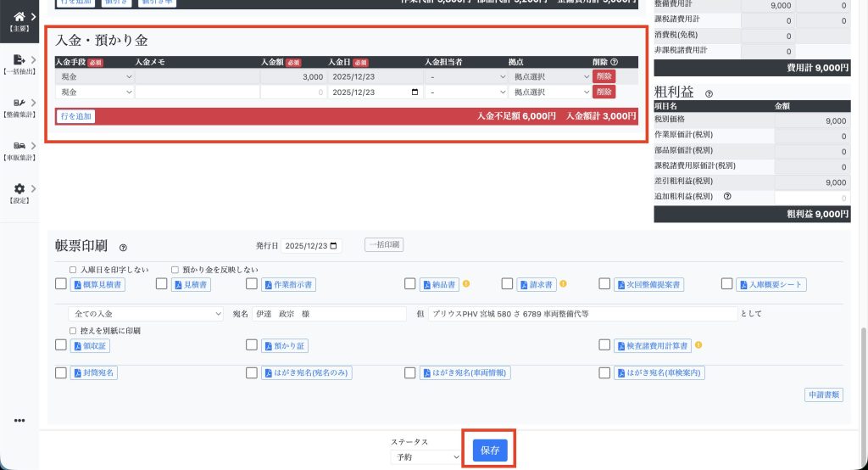Open the 整備集計 wrench icon
The width and height of the screenshot is (868, 470).
19,103
